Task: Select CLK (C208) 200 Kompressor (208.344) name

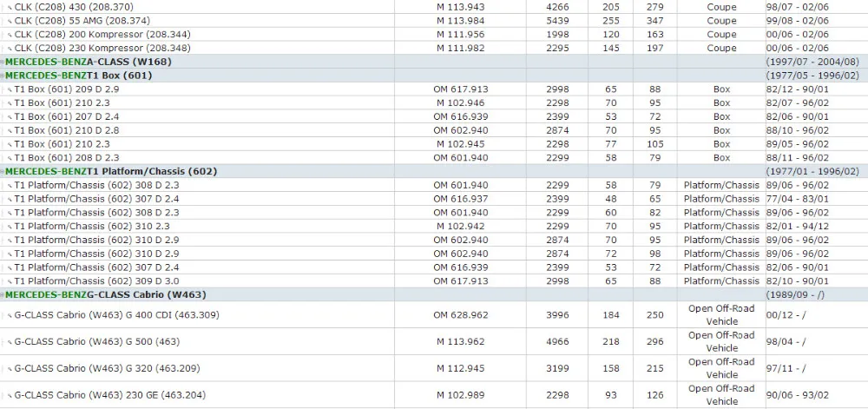Action: pos(102,35)
